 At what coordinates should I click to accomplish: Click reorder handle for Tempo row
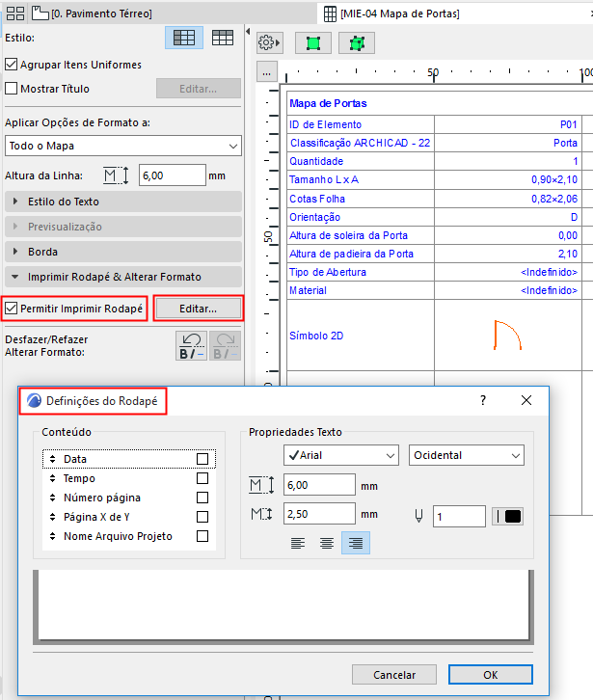tap(53, 478)
